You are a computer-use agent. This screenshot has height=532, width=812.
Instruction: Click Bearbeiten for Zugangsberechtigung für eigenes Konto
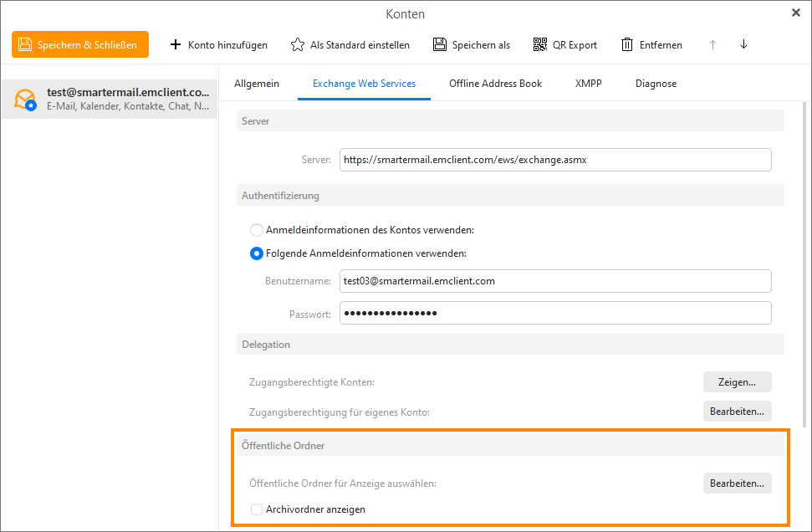(737, 412)
